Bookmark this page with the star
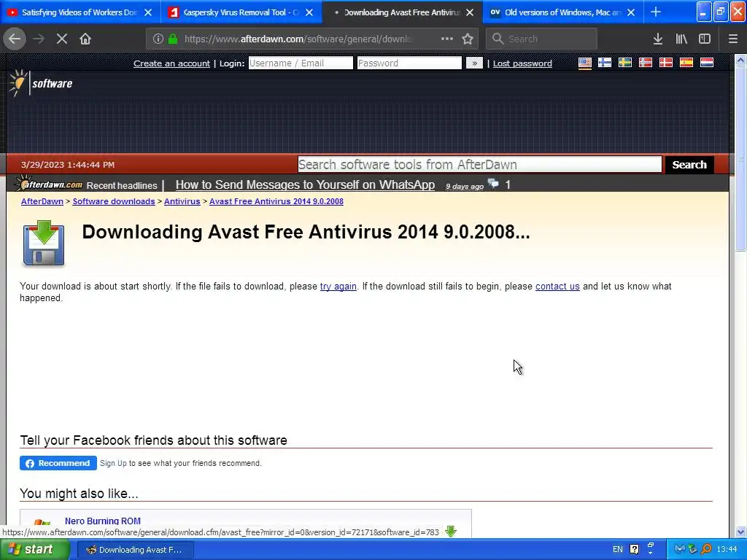Screen dimensions: 747x560 (x=468, y=39)
